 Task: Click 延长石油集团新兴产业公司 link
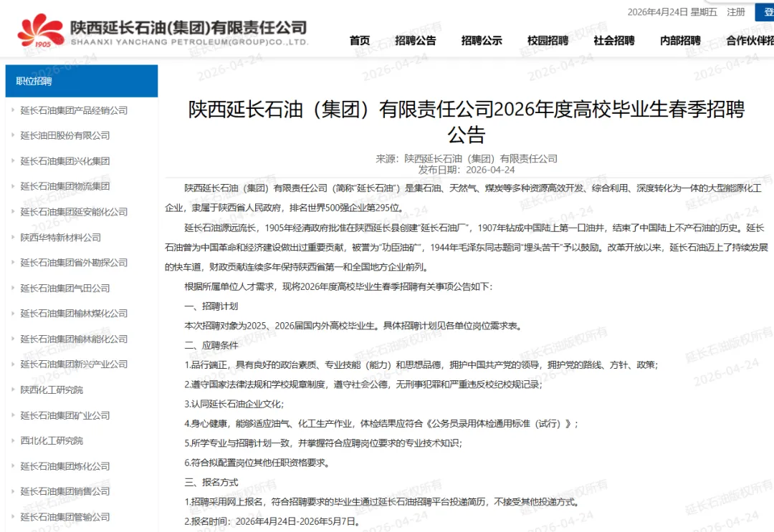point(74,364)
